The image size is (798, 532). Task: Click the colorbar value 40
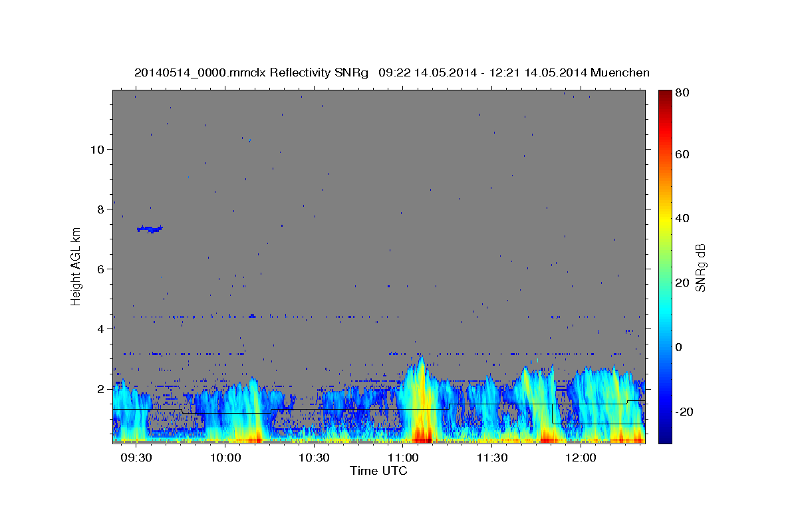tap(683, 218)
